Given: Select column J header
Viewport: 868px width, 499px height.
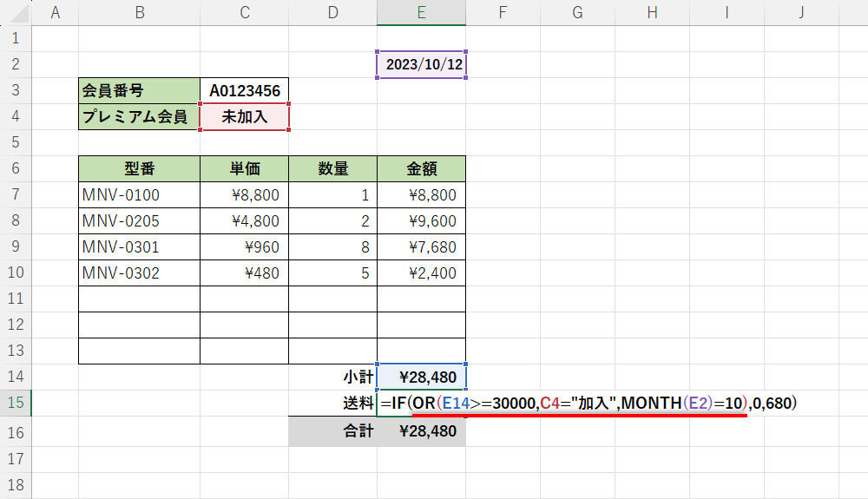Looking at the screenshot, I should [x=801, y=12].
